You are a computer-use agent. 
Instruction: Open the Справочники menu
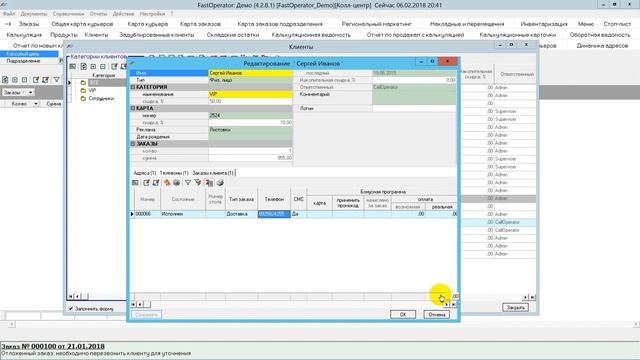[x=69, y=14]
